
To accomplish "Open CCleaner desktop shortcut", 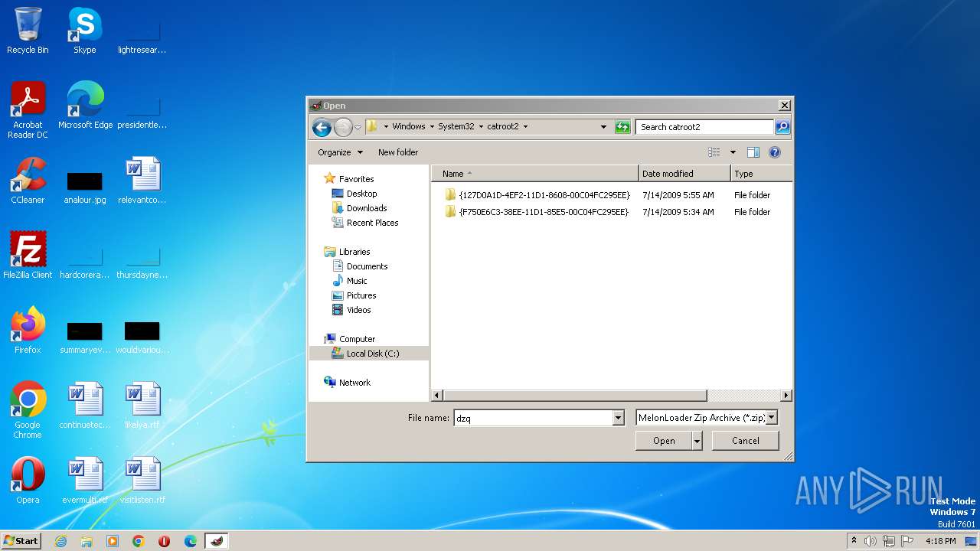I will point(28,181).
